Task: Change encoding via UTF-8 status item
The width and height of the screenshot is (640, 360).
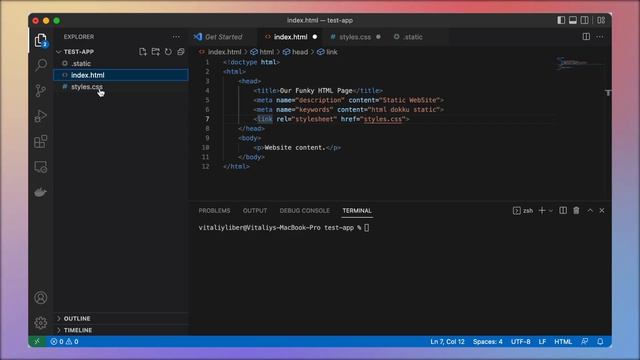Action: [x=520, y=342]
